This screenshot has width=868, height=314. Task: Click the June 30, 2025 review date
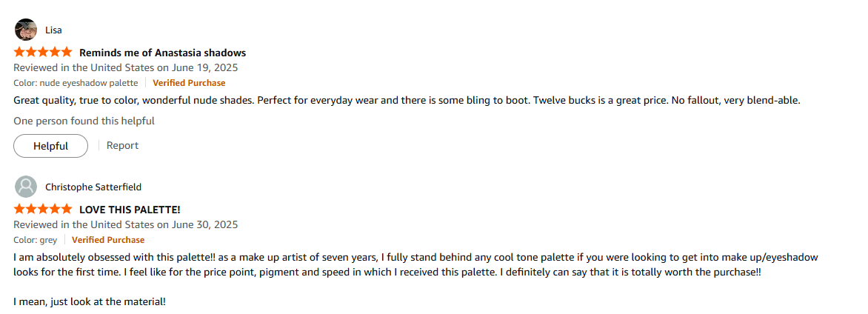(x=126, y=224)
